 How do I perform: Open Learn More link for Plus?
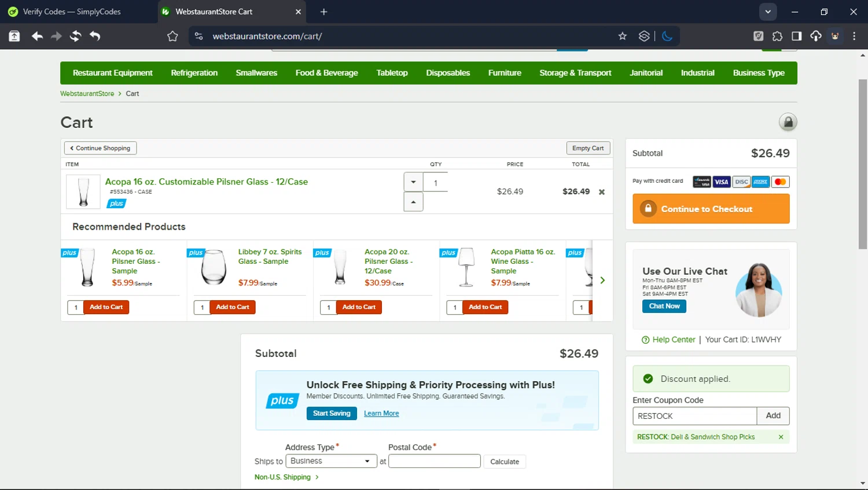[381, 414]
